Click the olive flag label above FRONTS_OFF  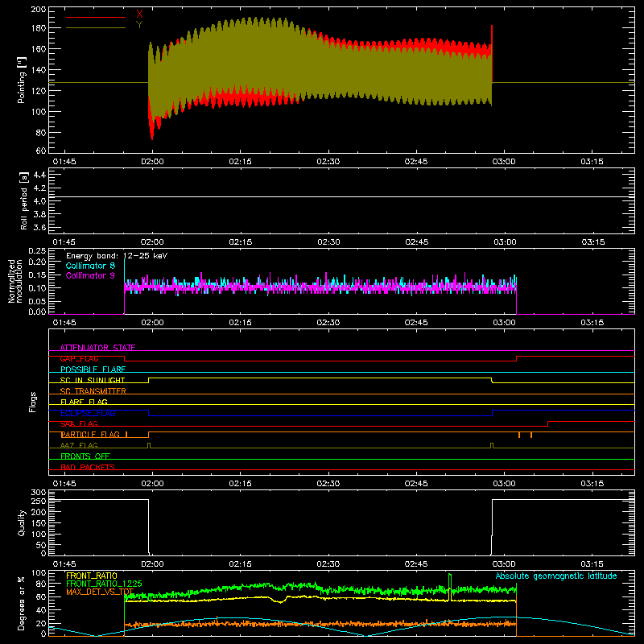click(79, 445)
